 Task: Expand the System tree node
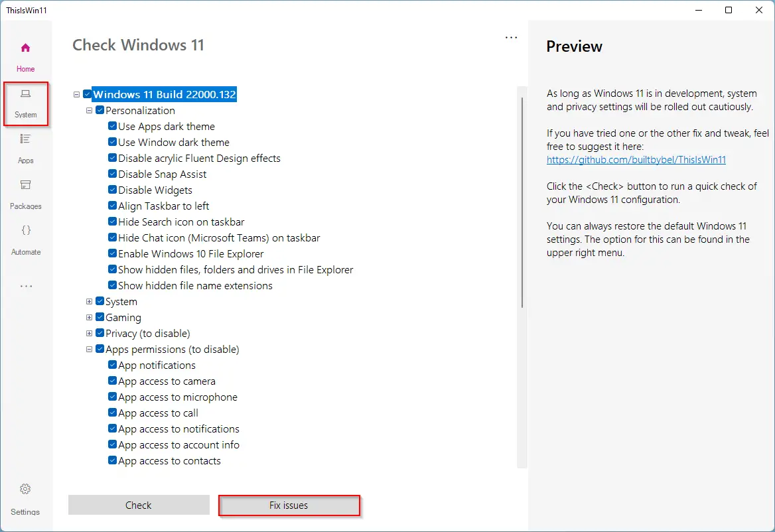point(89,301)
